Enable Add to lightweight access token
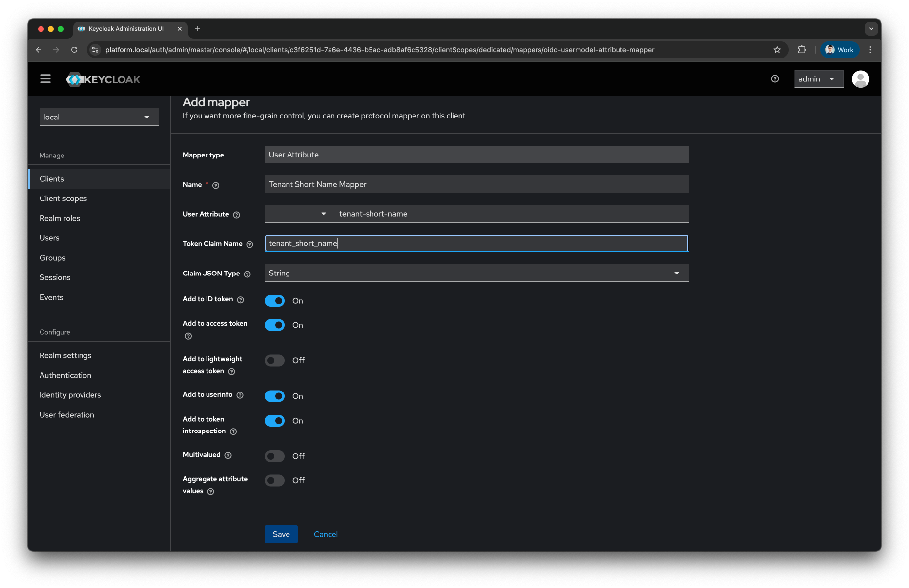This screenshot has width=909, height=588. (274, 360)
